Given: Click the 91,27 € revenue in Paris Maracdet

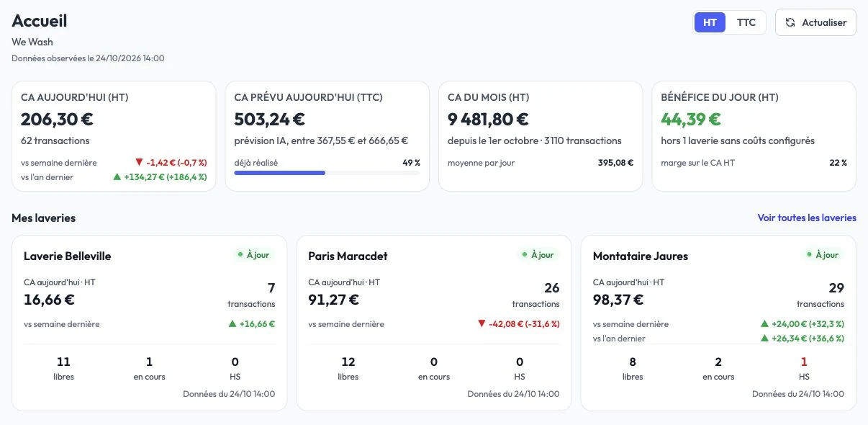Looking at the screenshot, I should pyautogui.click(x=334, y=299).
